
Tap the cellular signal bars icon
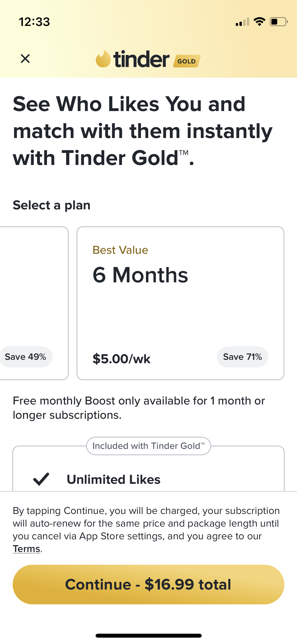[x=242, y=22]
